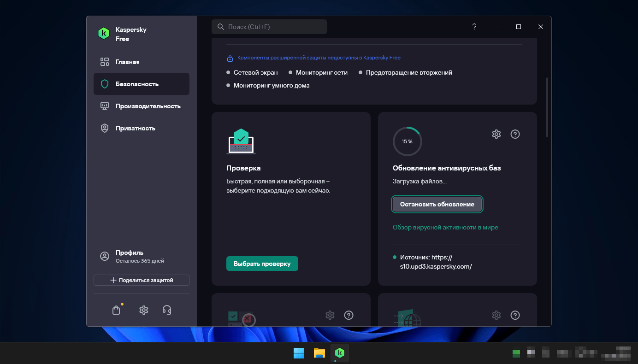Click Предотвращение вторжений item
This screenshot has height=364, width=638.
coord(409,72)
